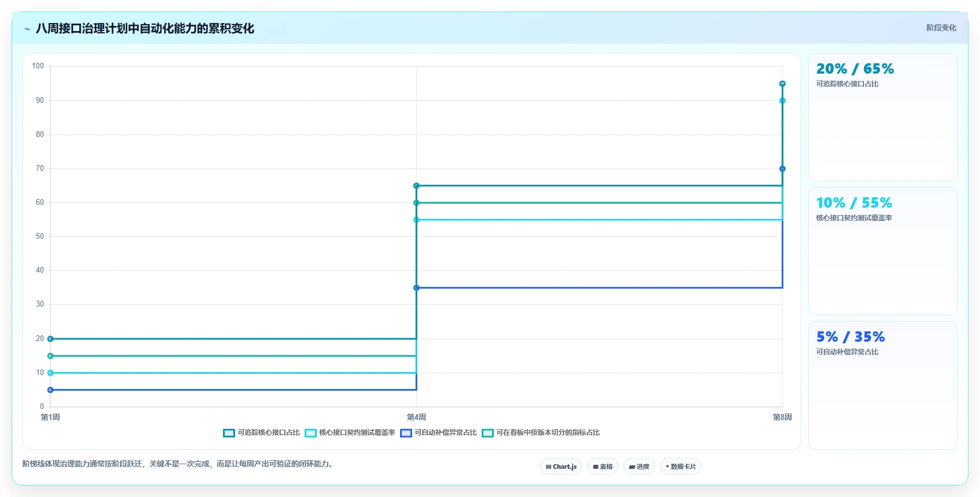Click the 第8周 x-axis label
Screen dimensions: 980x497
[x=782, y=417]
